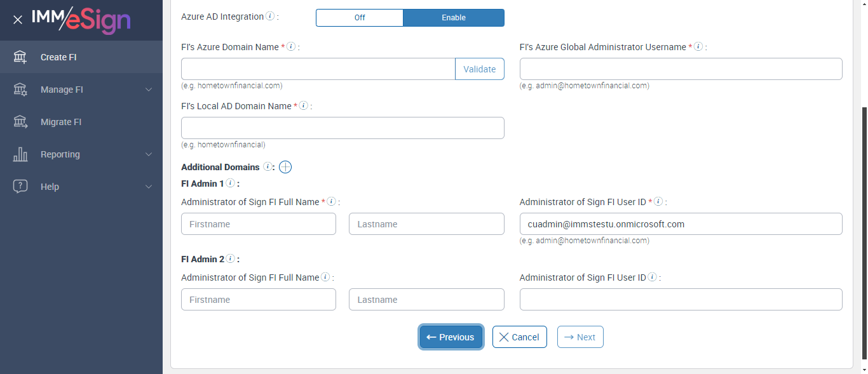Viewport: 868px width, 374px height.
Task: Open the Create FI menu item
Action: click(58, 57)
